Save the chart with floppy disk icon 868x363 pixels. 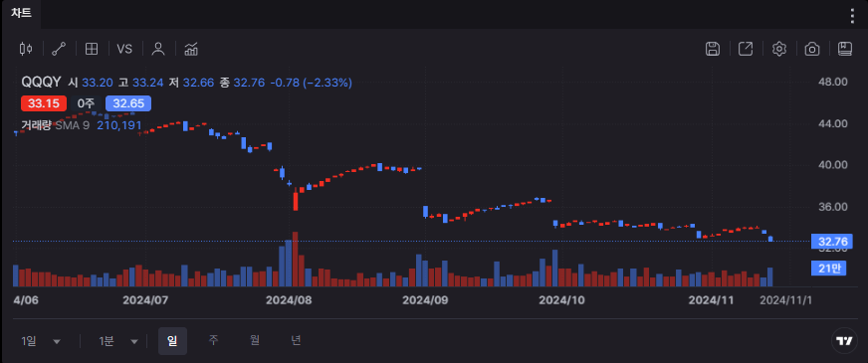pos(713,49)
